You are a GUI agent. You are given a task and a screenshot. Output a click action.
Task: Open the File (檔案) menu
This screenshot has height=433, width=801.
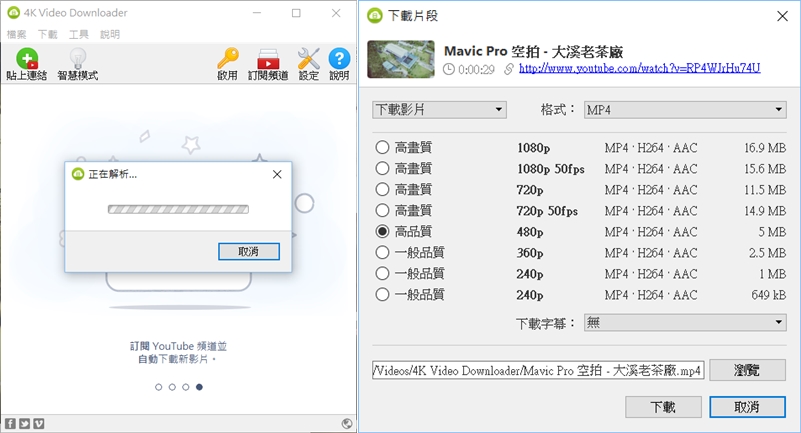pos(16,34)
